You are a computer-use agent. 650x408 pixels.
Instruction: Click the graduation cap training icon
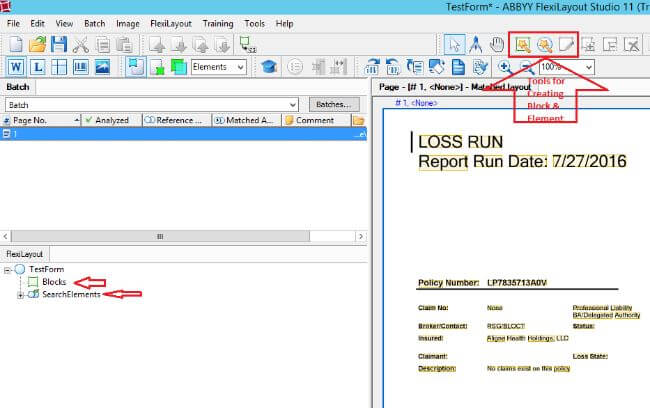tap(269, 67)
